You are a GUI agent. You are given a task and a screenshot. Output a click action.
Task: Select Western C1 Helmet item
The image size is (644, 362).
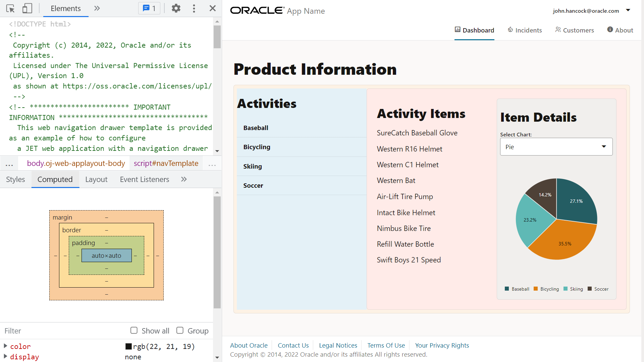408,165
